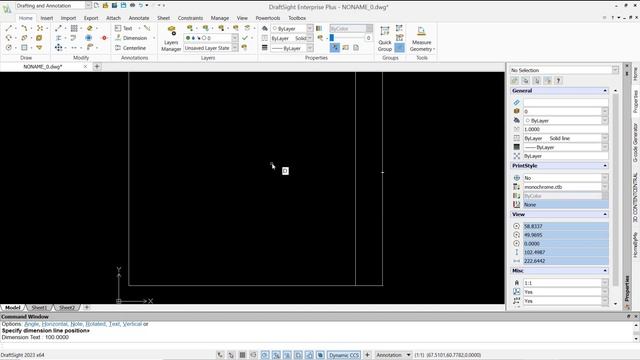This screenshot has height=360, width=640.
Task: Click the Vertical option link
Action: 132,324
